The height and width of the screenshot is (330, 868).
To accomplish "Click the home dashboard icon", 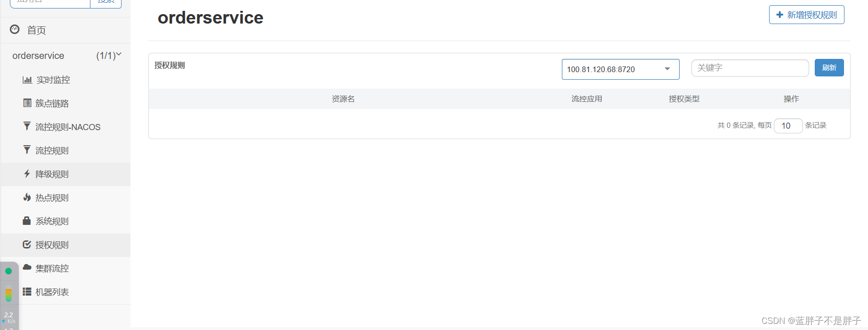I will [15, 29].
